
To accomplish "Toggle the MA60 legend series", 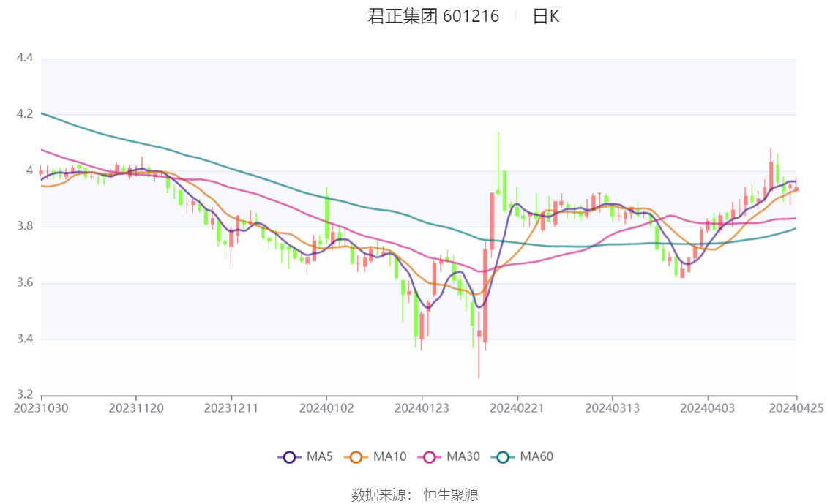I will [523, 457].
